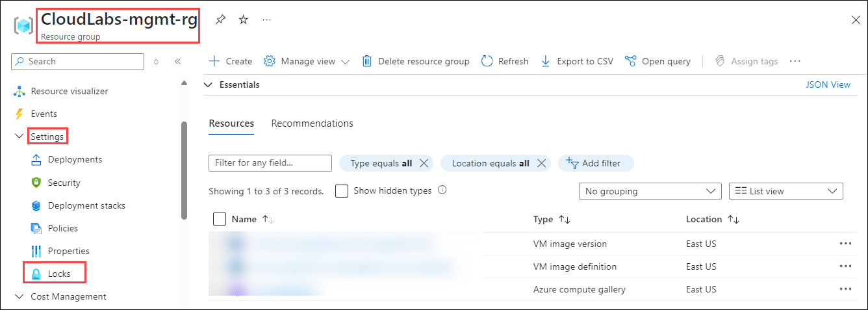
Task: Click Open query
Action: pyautogui.click(x=657, y=61)
